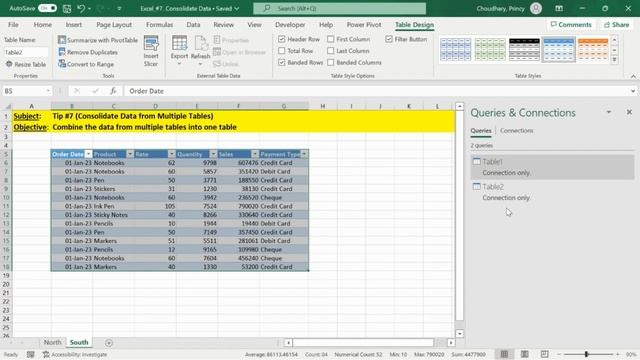
Task: Click Convert to Range
Action: tap(86, 64)
